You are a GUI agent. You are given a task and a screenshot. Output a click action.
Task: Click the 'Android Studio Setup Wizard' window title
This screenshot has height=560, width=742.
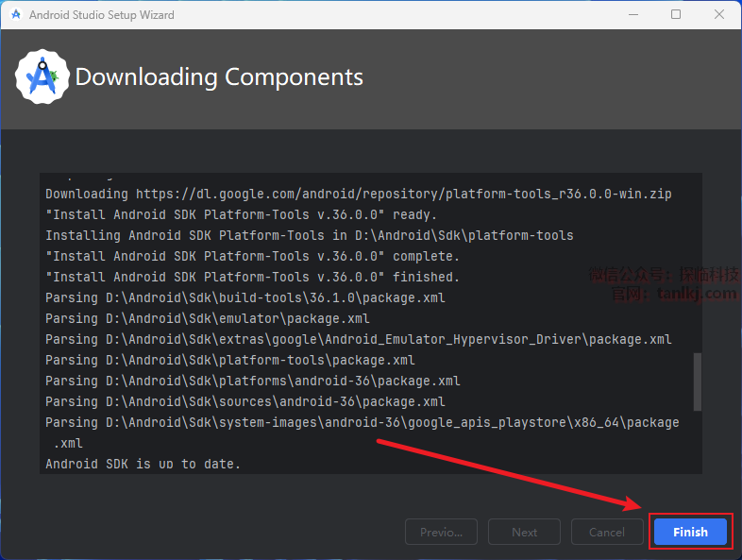tap(102, 15)
